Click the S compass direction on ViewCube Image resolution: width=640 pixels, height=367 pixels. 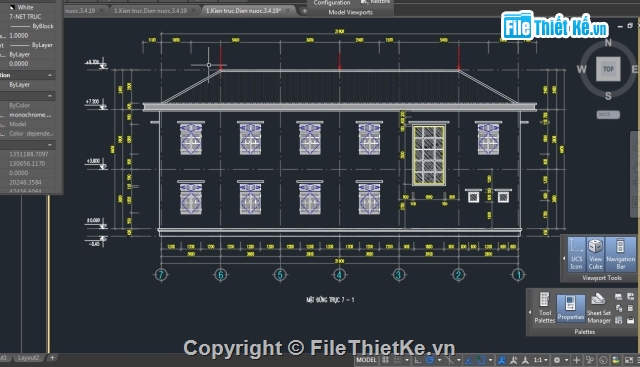(x=608, y=96)
